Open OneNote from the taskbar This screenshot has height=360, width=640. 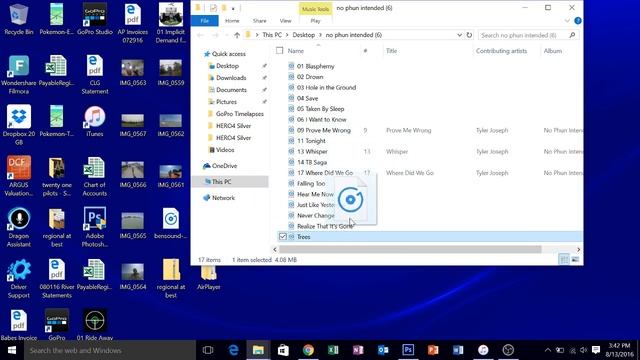(x=358, y=350)
